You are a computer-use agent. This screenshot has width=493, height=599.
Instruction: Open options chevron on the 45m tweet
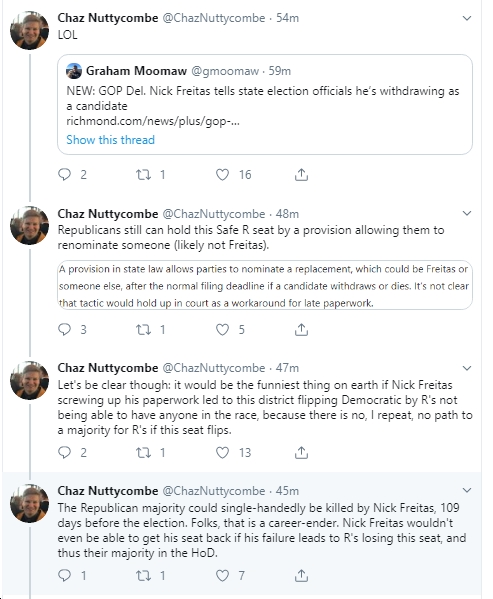[x=467, y=490]
